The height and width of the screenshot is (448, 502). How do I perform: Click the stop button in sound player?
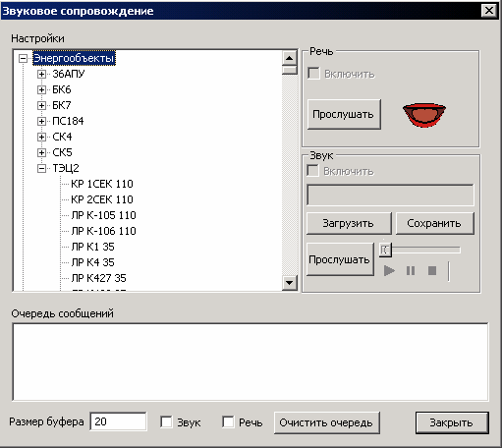(x=432, y=271)
